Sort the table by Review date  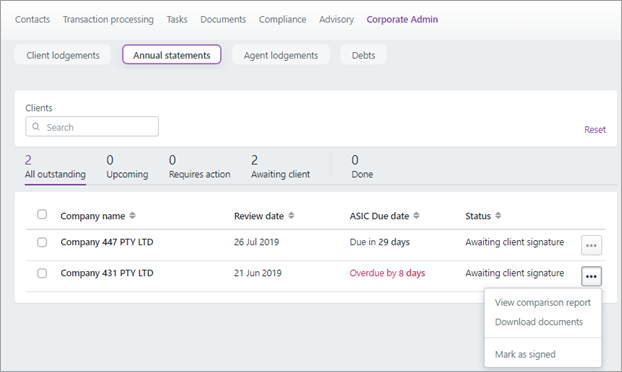pos(291,215)
